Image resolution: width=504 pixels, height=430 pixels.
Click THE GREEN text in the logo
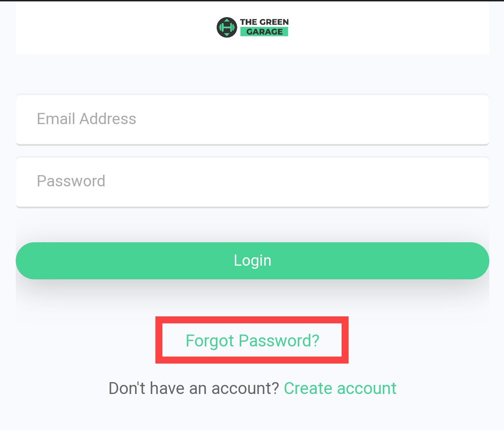(264, 22)
